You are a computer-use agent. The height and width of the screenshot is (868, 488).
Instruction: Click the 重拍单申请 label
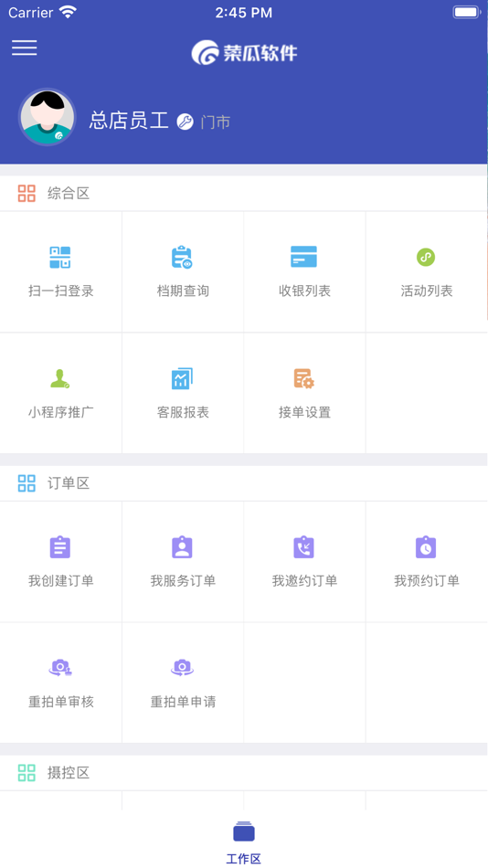183,702
